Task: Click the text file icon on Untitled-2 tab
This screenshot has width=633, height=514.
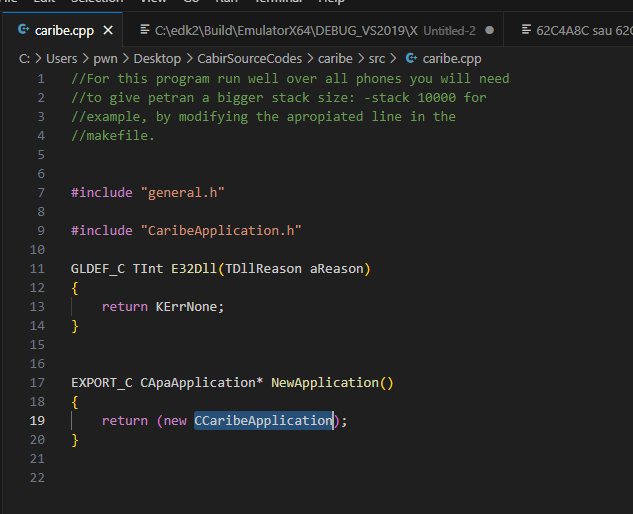Action: [145, 30]
